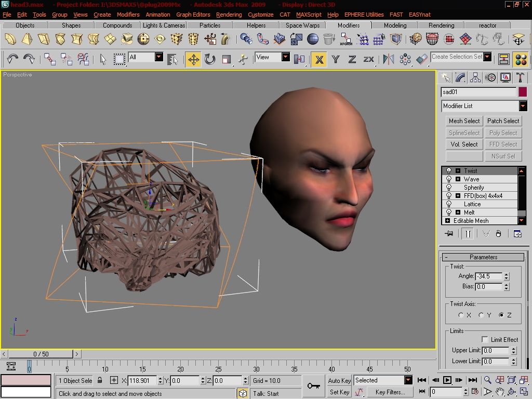Screen dimensions: 532x399
Task: Expand the FFD(box) 4x4x4 modifier
Action: point(458,196)
